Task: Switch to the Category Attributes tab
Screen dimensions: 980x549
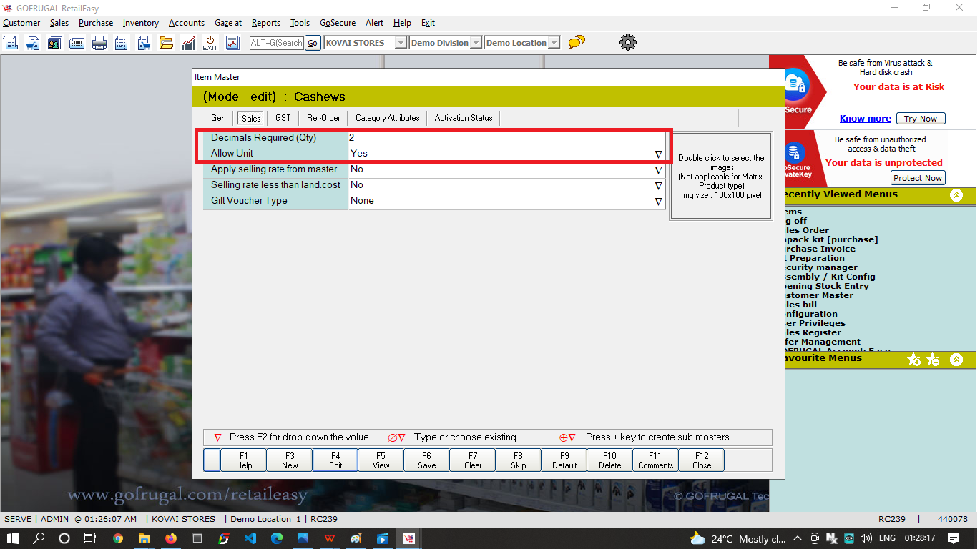Action: pyautogui.click(x=388, y=118)
